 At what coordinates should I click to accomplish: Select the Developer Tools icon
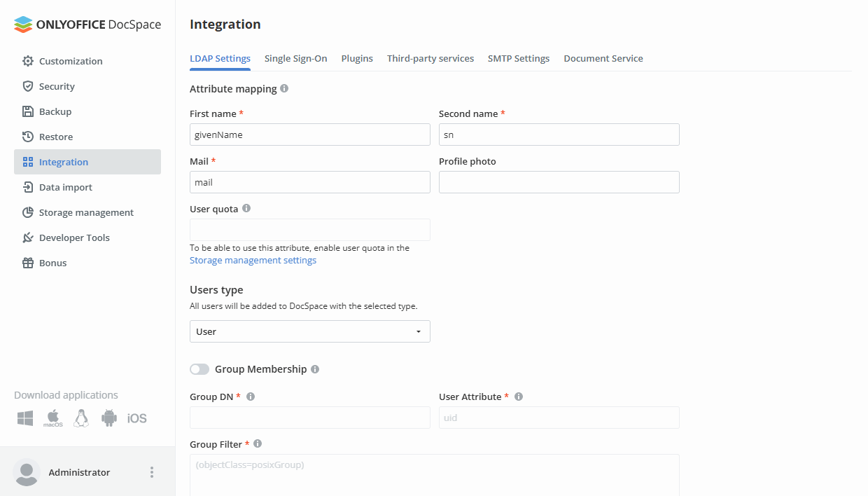27,237
